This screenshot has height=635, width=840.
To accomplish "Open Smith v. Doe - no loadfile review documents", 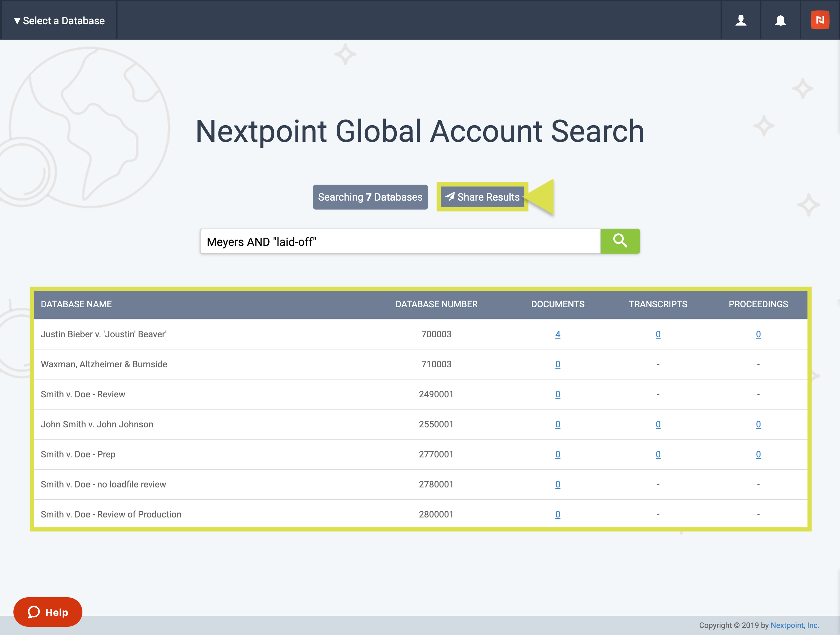I will point(557,484).
